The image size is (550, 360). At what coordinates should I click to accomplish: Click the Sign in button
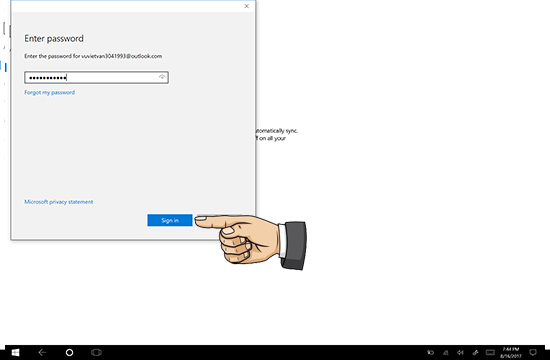(x=170, y=220)
